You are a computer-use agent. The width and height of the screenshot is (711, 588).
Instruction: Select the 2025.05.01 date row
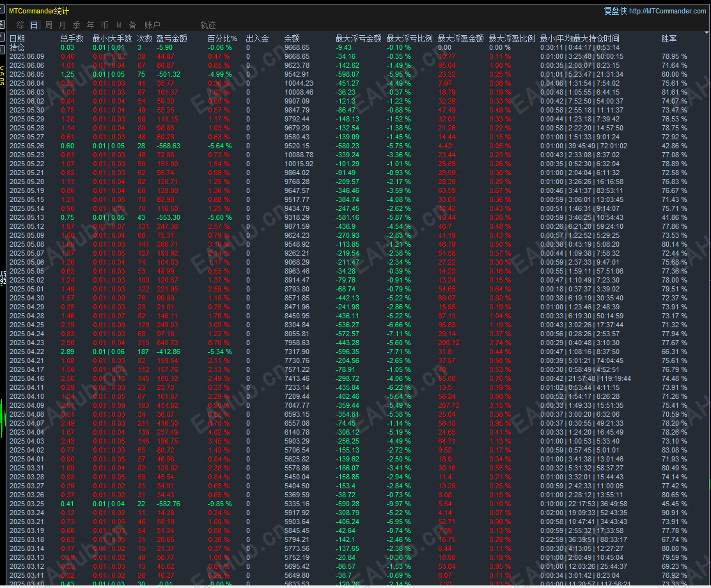pyautogui.click(x=27, y=290)
